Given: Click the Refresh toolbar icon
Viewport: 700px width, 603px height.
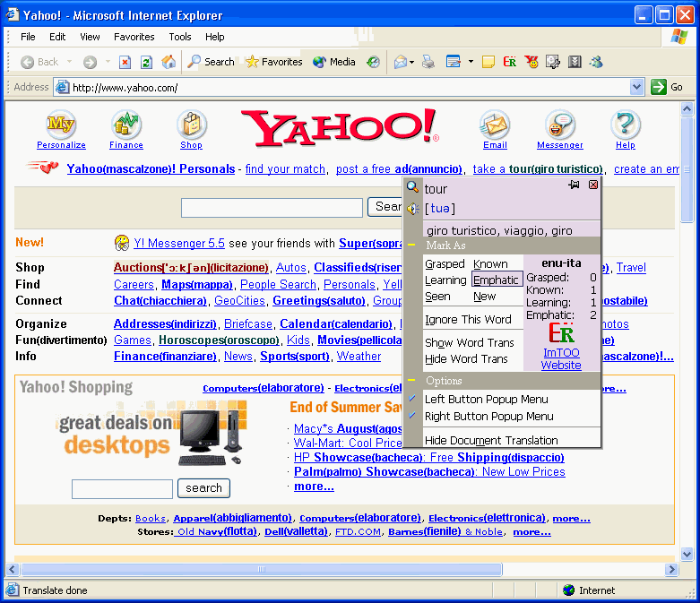Looking at the screenshot, I should pyautogui.click(x=146, y=62).
